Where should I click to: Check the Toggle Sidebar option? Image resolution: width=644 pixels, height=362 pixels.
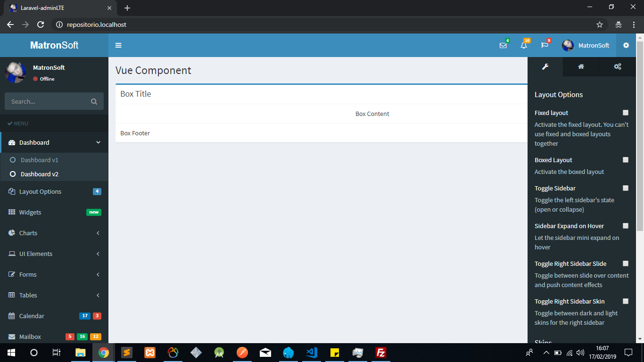click(626, 188)
